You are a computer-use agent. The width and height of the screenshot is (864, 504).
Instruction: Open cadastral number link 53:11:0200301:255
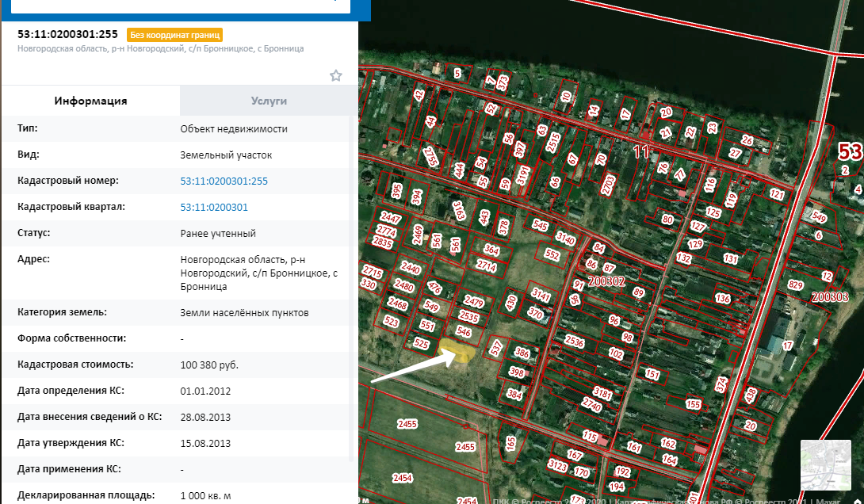[x=224, y=181]
